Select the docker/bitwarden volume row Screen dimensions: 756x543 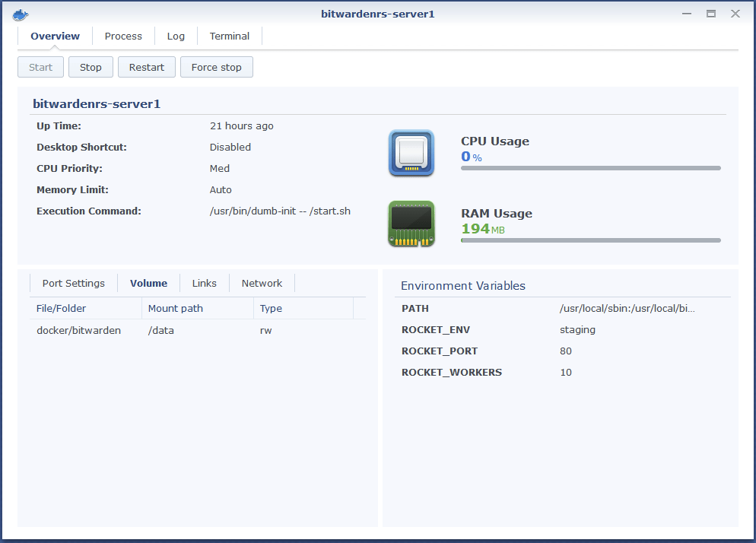198,330
